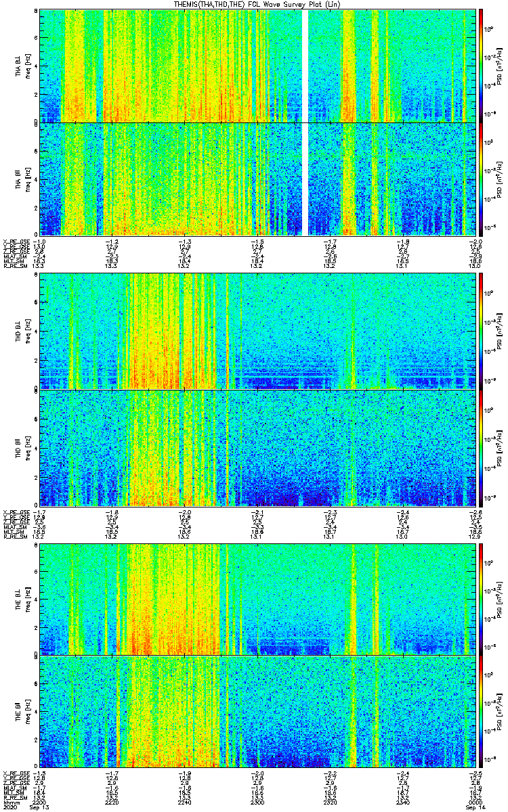Click the R_RE_SM row label under the THD panels
Viewport: 508px width, 812px height.
(16, 535)
